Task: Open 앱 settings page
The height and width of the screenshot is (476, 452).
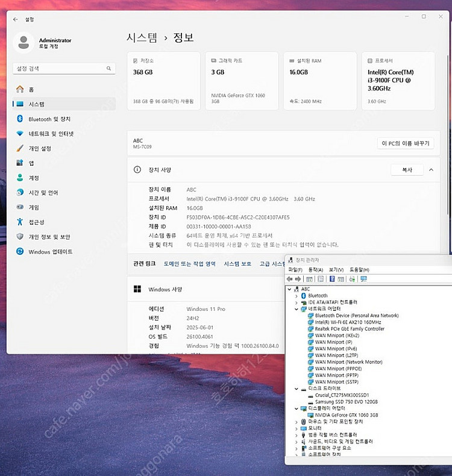Action: pos(64,163)
